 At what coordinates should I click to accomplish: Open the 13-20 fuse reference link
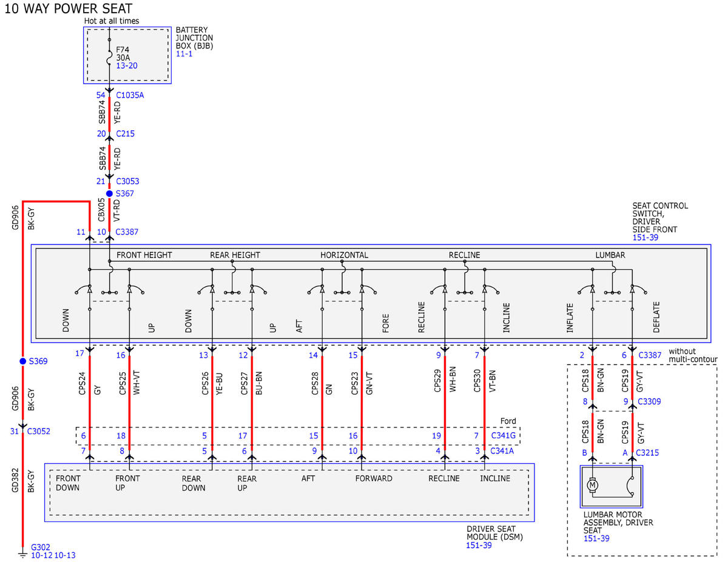point(127,65)
